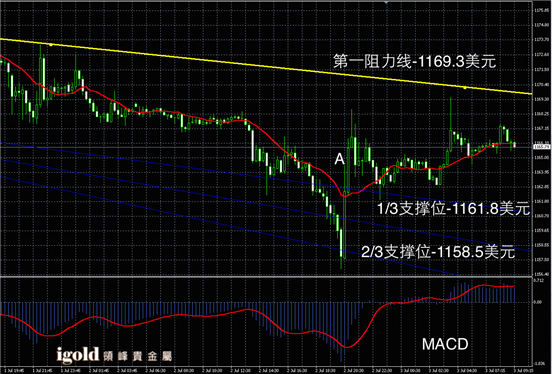The height and width of the screenshot is (374, 552).
Task: Select the 2/3支撑位-1158.5美元 text label
Action: point(438,252)
